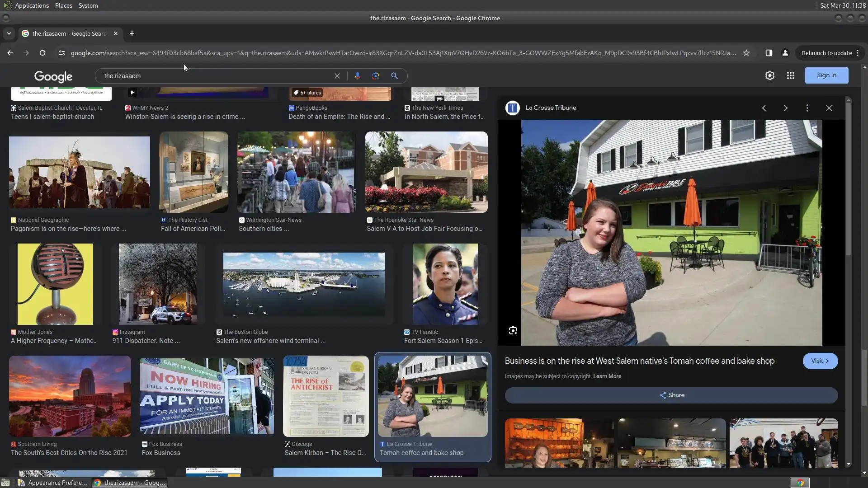Open Google Lens search by image

[x=375, y=76]
